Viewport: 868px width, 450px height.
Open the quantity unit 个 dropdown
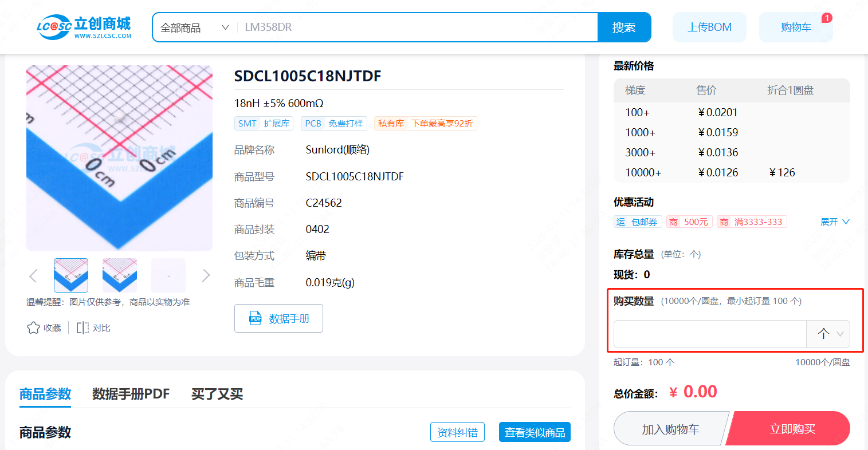click(x=828, y=334)
